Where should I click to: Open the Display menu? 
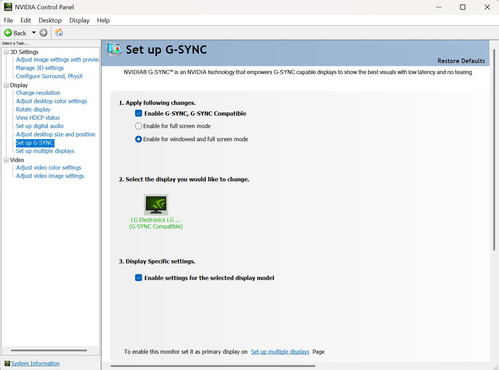pyautogui.click(x=79, y=20)
